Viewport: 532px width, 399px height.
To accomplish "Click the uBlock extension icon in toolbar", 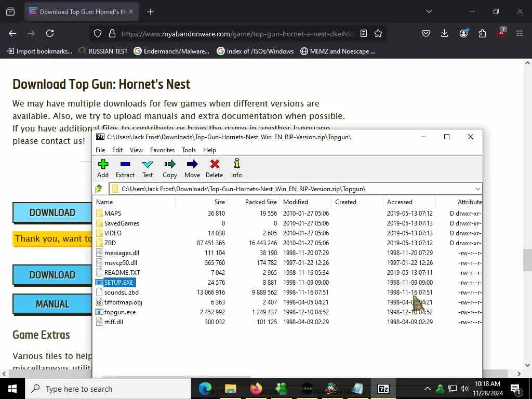I will tap(501, 33).
